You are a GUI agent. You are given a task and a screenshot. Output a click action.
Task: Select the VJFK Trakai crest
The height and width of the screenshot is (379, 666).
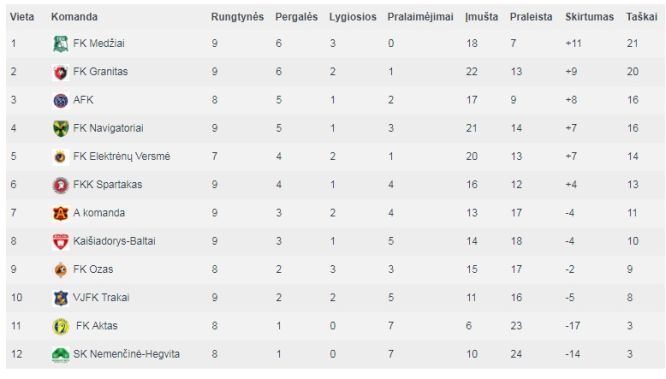60,298
